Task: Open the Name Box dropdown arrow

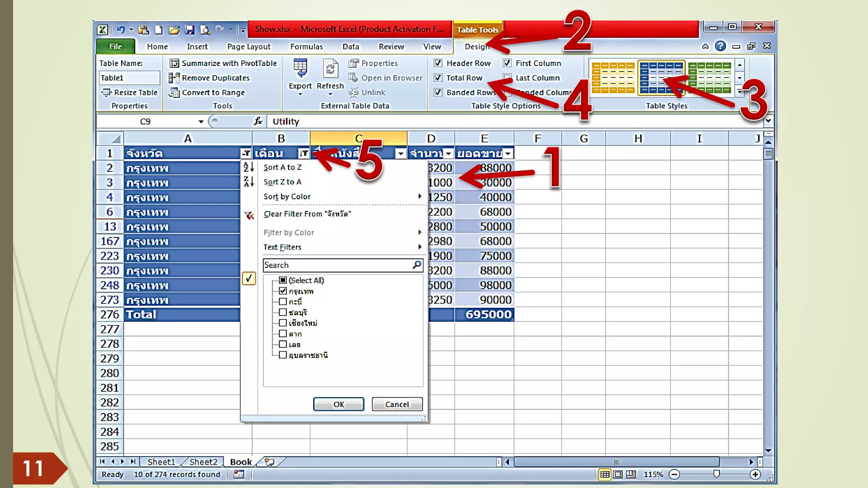Action: point(201,122)
